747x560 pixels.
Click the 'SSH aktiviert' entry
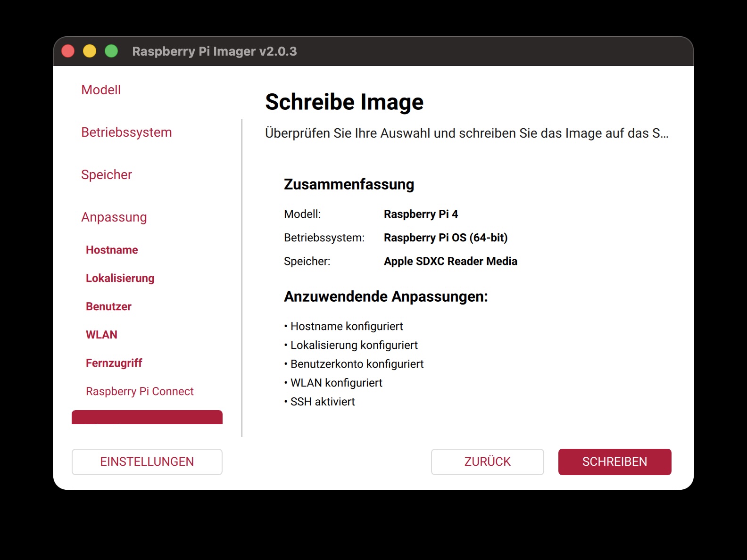pyautogui.click(x=319, y=402)
